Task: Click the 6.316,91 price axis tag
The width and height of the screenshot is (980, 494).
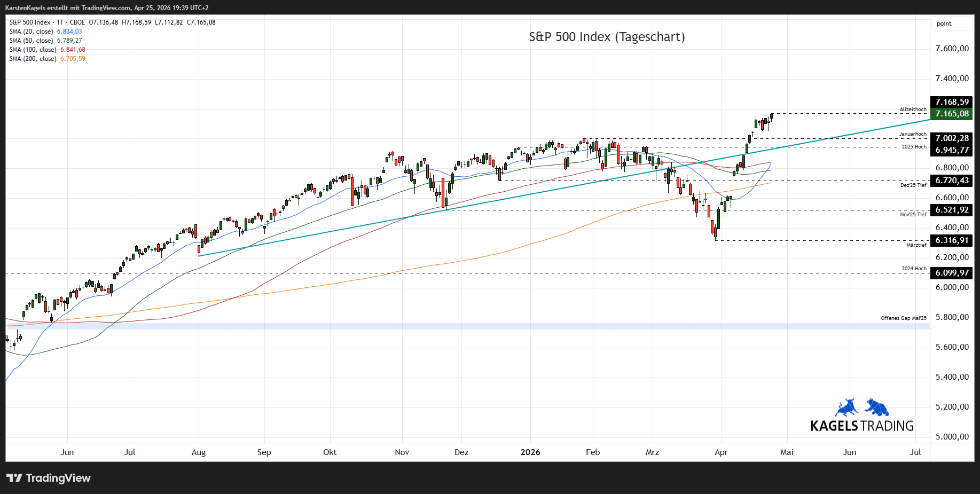Action: pyautogui.click(x=952, y=240)
